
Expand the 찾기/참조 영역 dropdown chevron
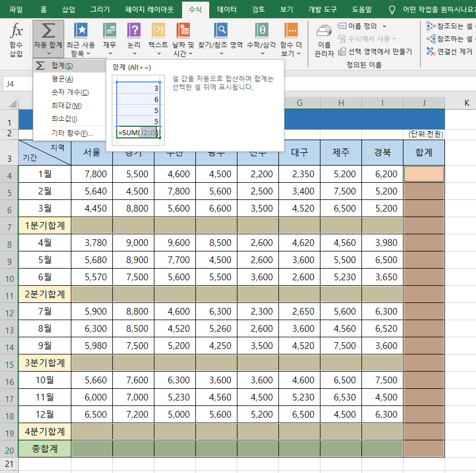pyautogui.click(x=221, y=54)
